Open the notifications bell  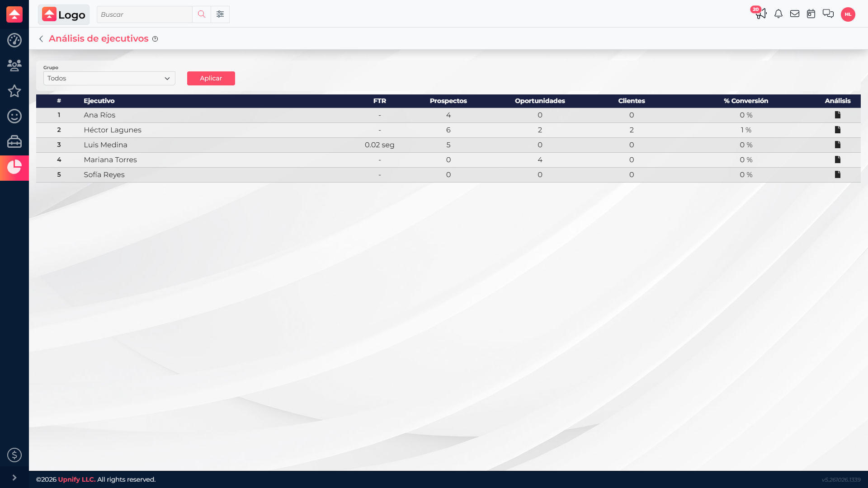778,14
